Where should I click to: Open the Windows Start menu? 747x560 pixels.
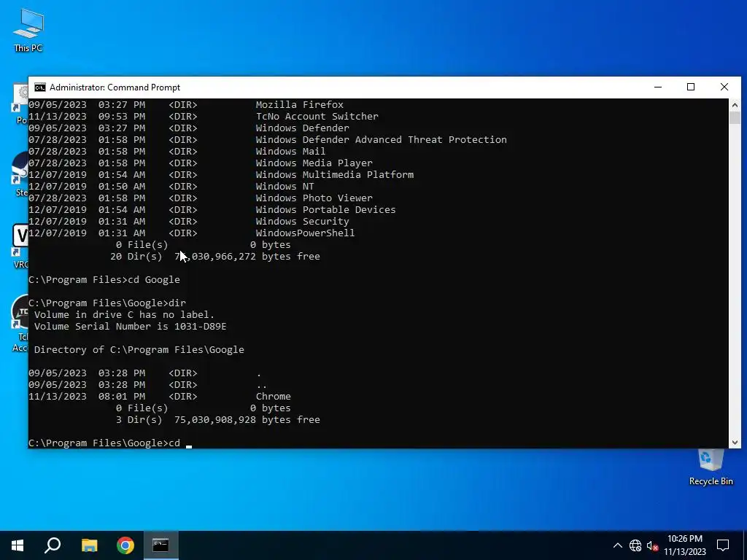pyautogui.click(x=18, y=545)
